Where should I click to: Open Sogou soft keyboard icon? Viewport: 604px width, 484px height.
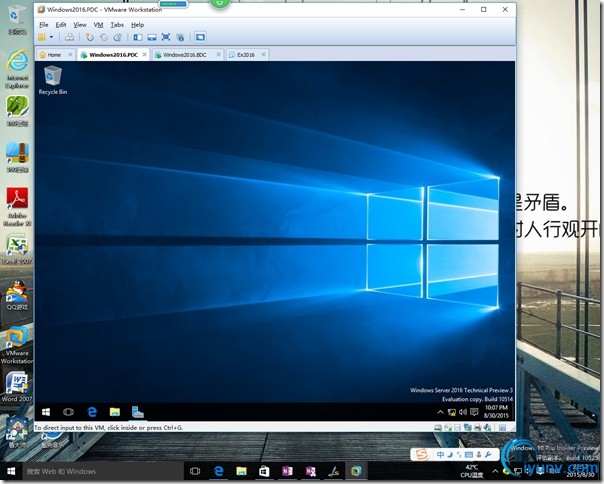(469, 455)
